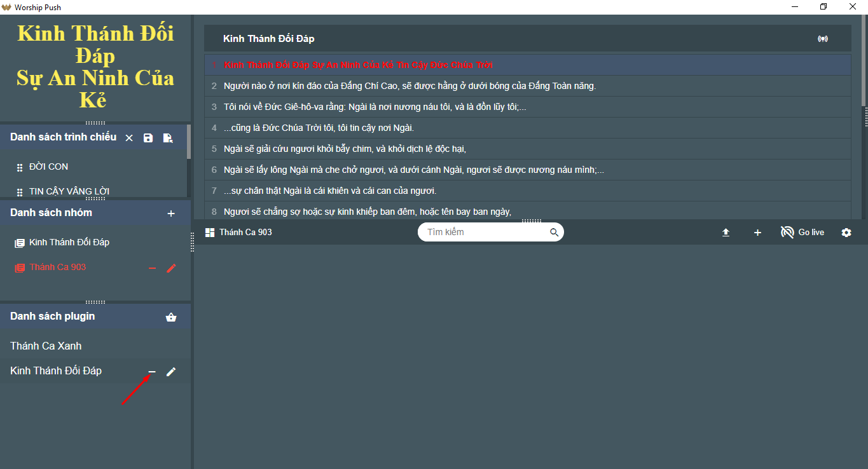Screen dimensions: 868x469
Task: Remove the Kinh Thánh Đối Đáp plugin via the minus icon
Action: coord(152,372)
